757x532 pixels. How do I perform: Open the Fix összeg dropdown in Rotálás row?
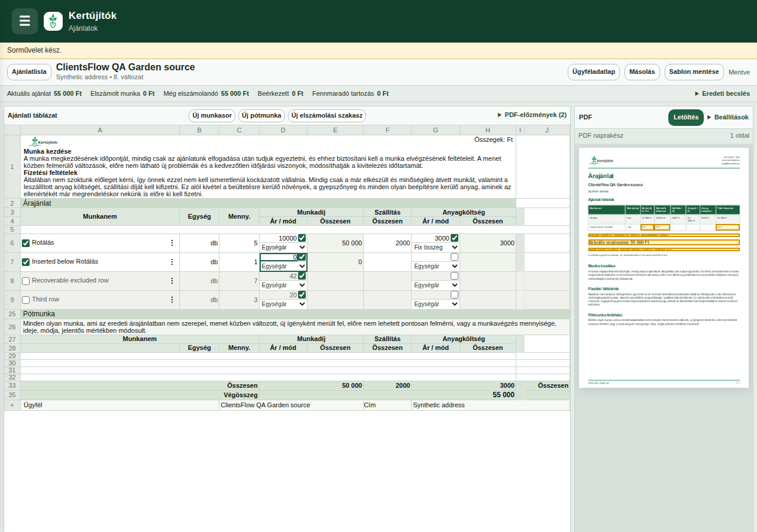point(435,248)
